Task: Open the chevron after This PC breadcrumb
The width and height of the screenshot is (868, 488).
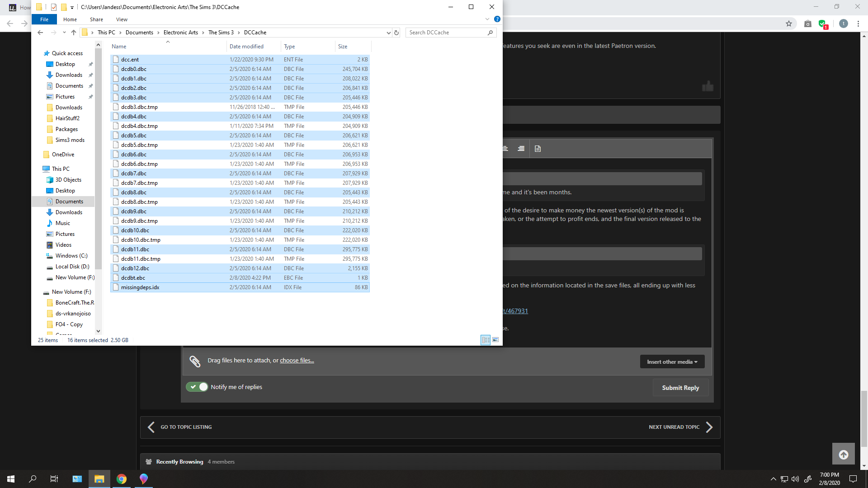Action: (120, 33)
